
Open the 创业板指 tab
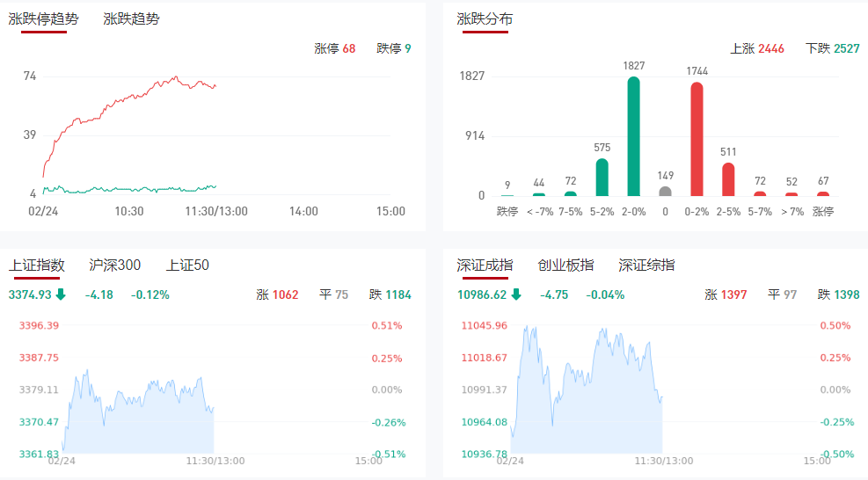pos(565,265)
